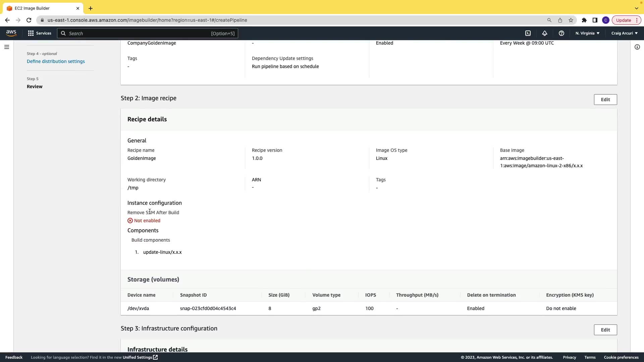Reload the page with browser refresh icon
Screen dimensions: 644x362
pos(29,20)
